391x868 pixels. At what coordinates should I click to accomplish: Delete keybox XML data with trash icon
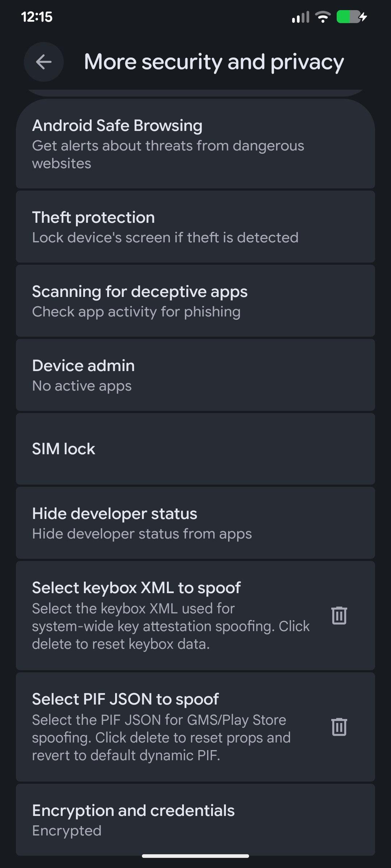click(x=339, y=616)
